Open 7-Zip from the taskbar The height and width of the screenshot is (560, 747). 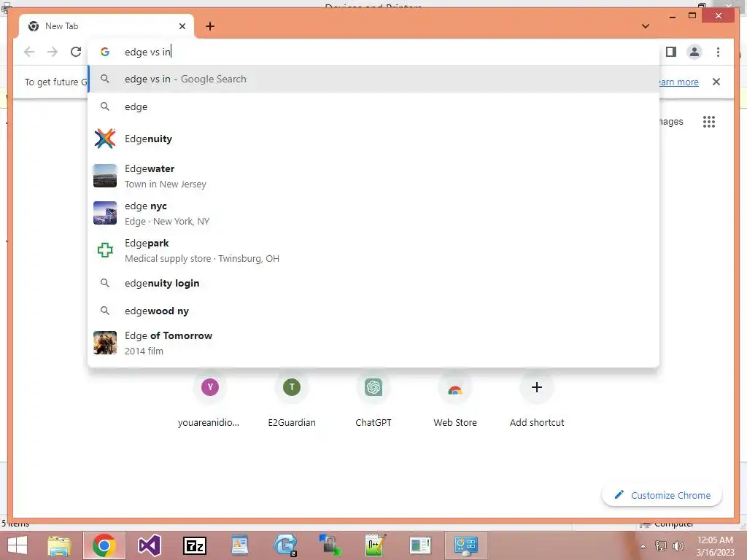click(x=195, y=545)
